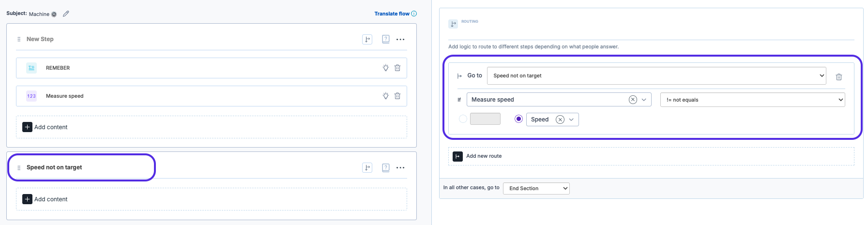This screenshot has width=868, height=225.
Task: Open routing icon for Speed not on target step
Action: [x=367, y=167]
